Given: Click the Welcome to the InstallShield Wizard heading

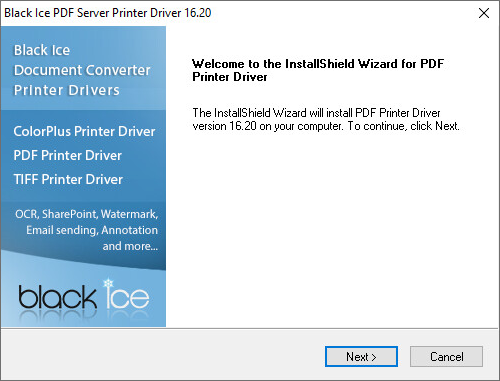Looking at the screenshot, I should pyautogui.click(x=318, y=70).
